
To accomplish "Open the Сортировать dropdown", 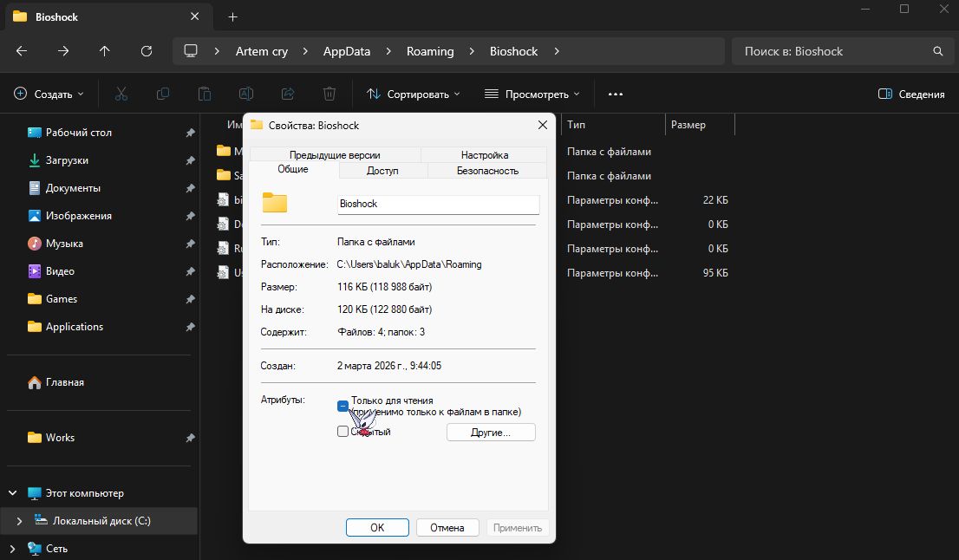I will tap(414, 94).
